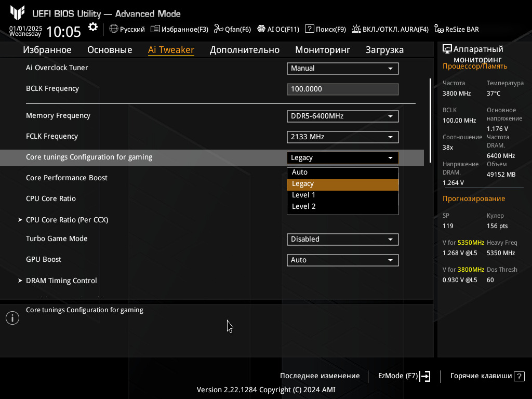Select CPU Core Ratio row

pos(212,198)
